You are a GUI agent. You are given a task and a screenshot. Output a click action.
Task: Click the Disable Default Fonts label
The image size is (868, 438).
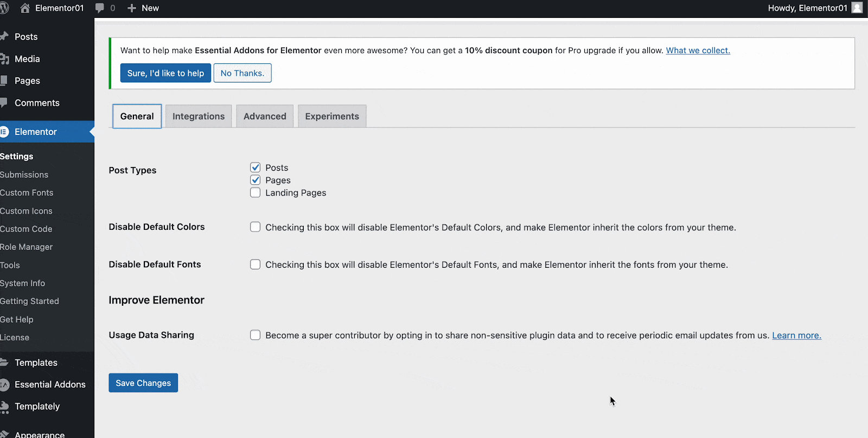point(155,264)
